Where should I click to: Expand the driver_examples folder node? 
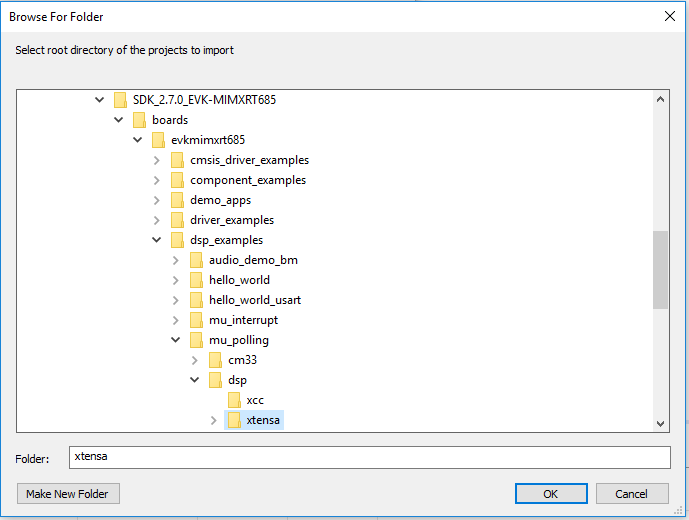[156, 220]
